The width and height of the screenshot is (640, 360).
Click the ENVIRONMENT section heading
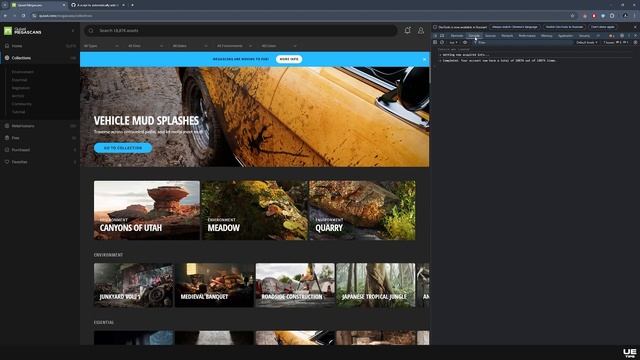coord(108,255)
